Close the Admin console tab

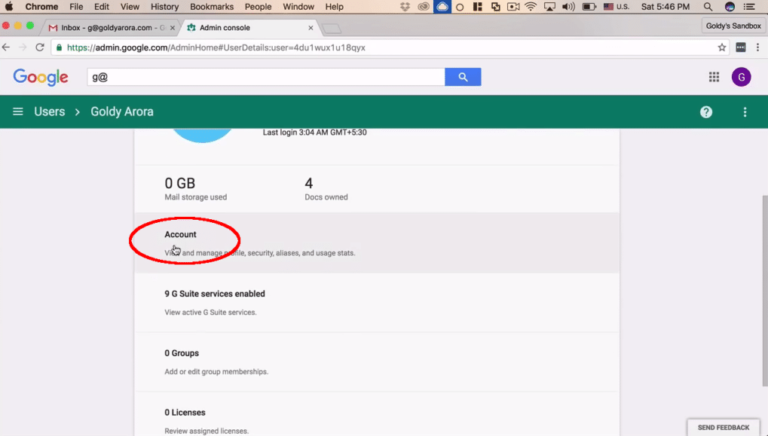(x=311, y=28)
